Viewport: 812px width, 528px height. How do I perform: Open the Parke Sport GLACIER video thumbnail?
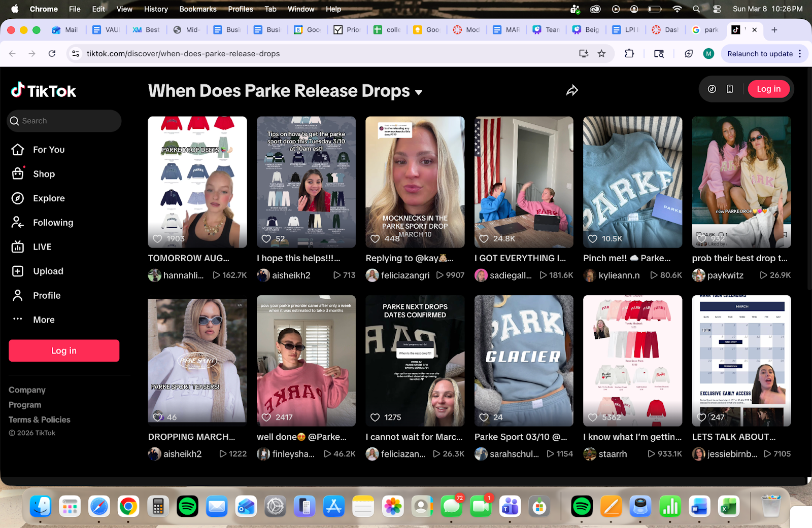point(524,361)
